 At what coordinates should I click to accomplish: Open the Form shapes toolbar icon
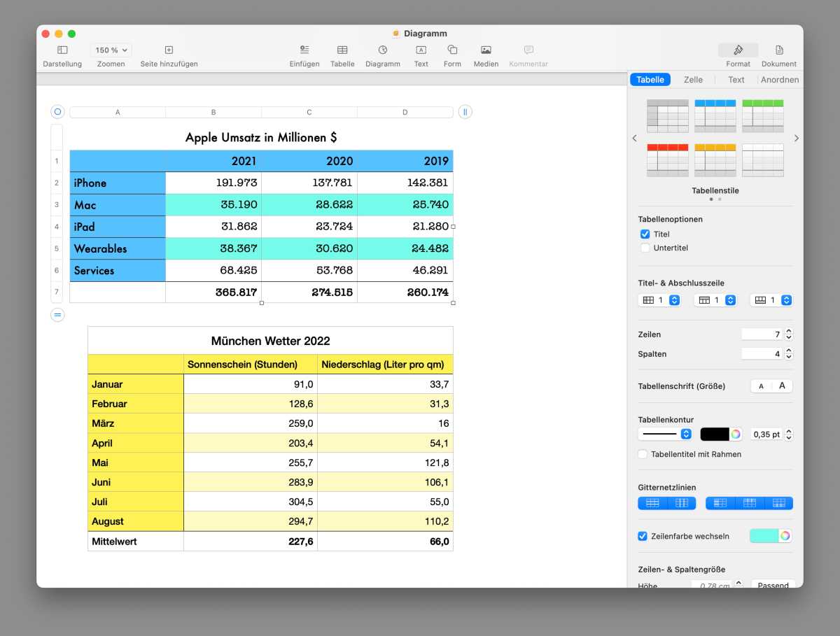pyautogui.click(x=452, y=50)
